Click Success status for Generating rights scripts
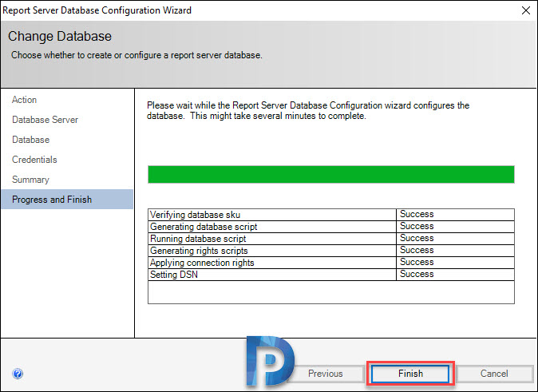Screen dimensions: 538x392 (x=417, y=250)
